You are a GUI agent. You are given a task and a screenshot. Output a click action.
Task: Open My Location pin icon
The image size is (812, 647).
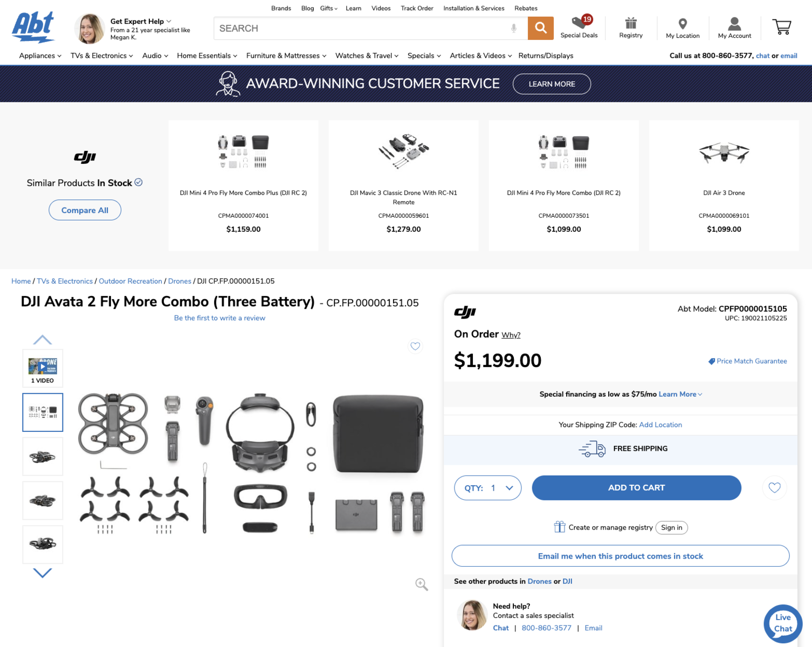coord(683,24)
